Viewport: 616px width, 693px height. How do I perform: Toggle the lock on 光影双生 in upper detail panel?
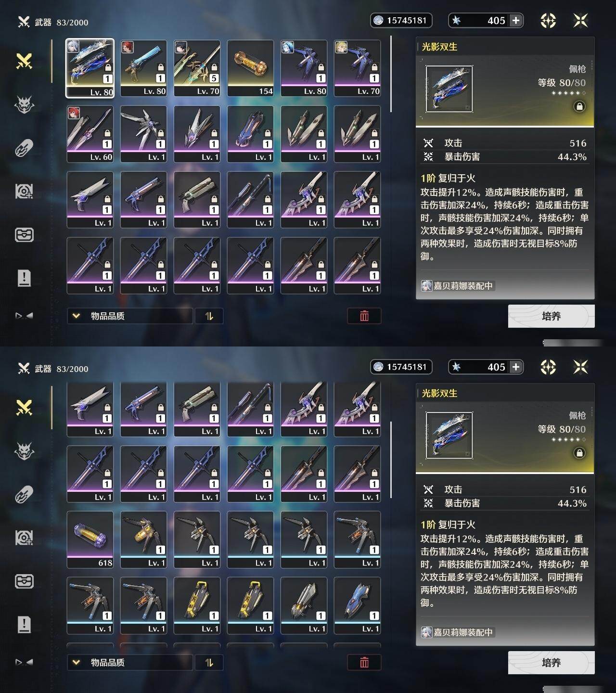pyautogui.click(x=579, y=106)
